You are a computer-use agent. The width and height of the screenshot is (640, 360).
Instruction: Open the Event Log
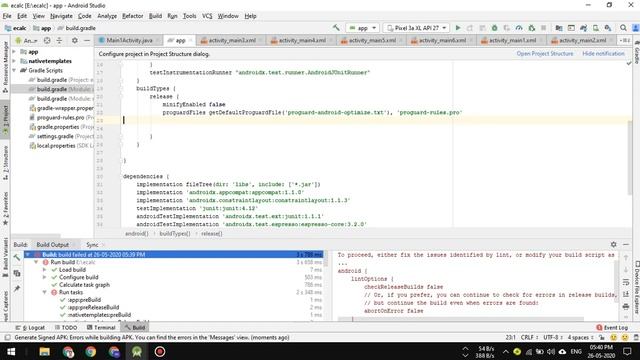click(x=612, y=327)
